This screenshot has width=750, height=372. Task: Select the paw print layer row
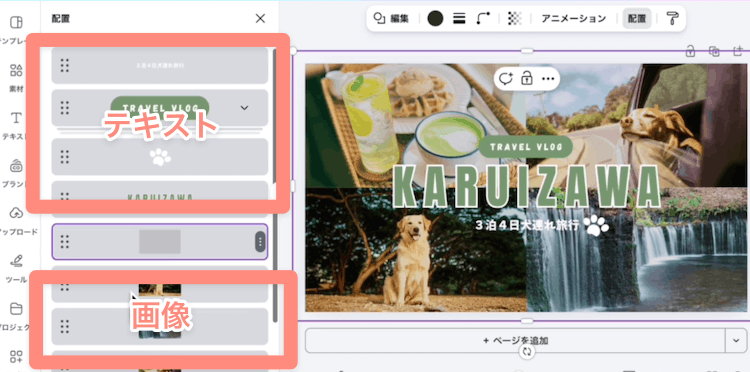tap(160, 157)
